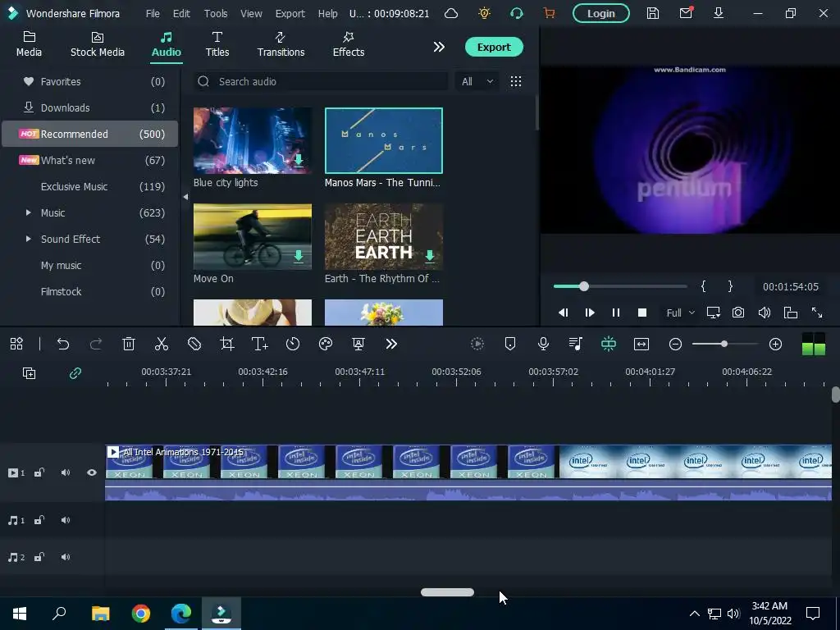840x630 pixels.
Task: Click the green Export button
Action: pos(494,47)
